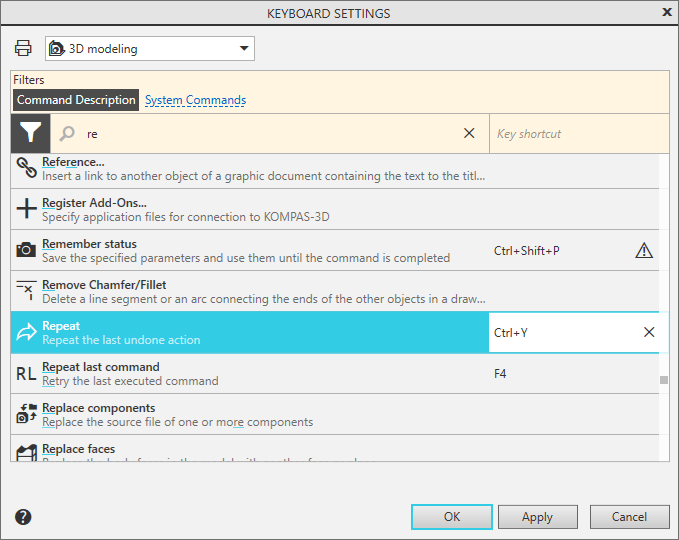Open the 3D modeling dropdown

[150, 49]
